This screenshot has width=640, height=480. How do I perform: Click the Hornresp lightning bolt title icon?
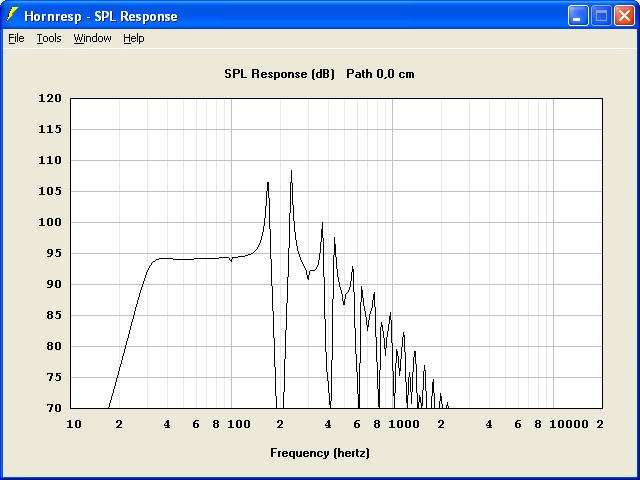12,15
